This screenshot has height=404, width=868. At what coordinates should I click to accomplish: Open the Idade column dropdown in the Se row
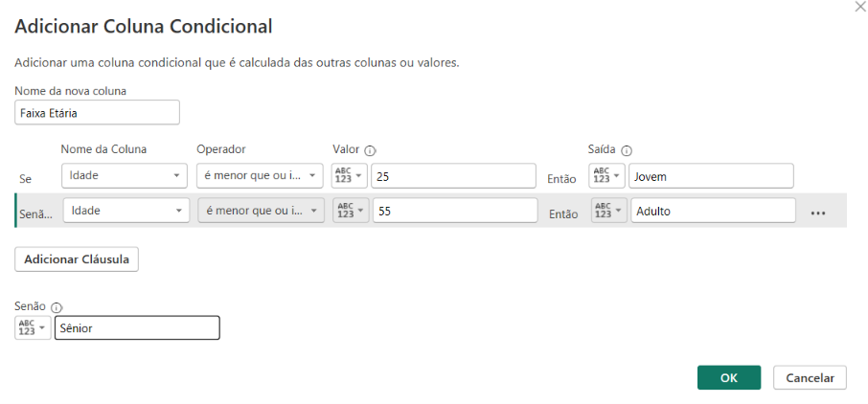point(125,175)
